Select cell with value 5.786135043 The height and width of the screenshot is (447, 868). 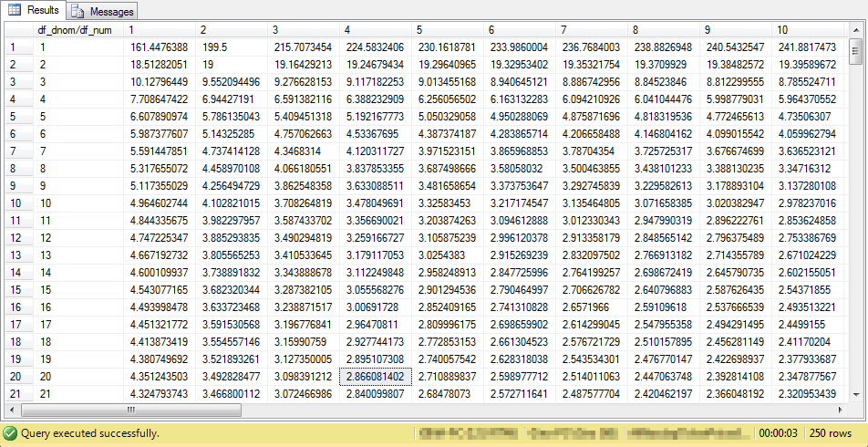tap(232, 117)
